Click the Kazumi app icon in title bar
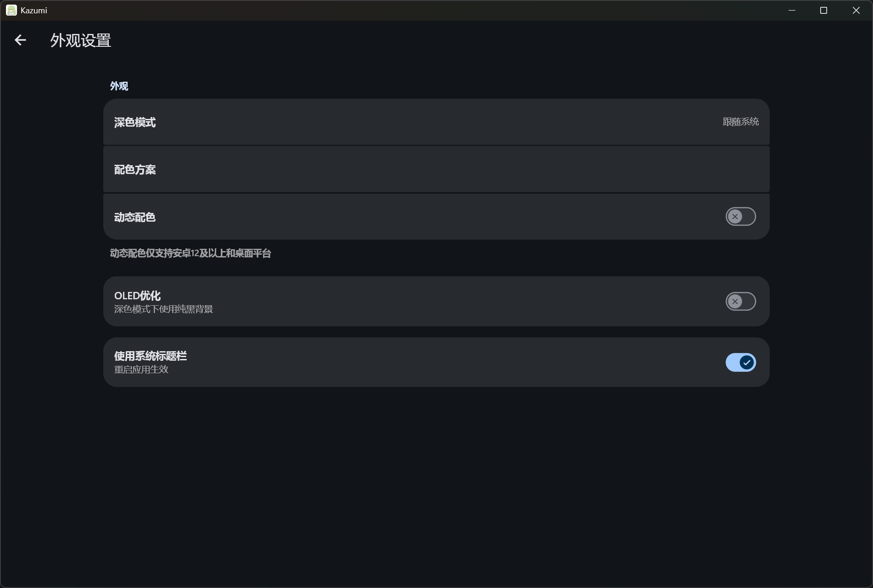 pos(11,10)
